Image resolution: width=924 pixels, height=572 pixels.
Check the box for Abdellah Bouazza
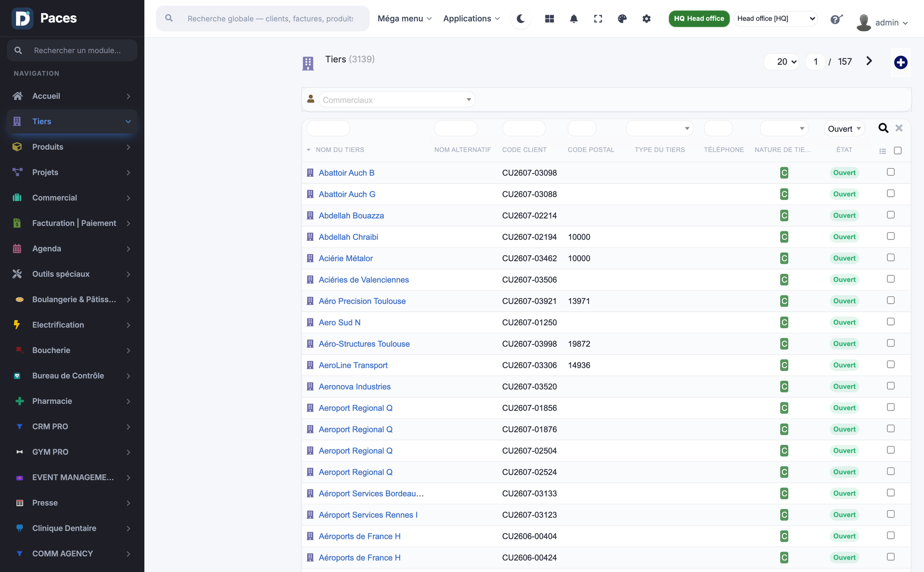click(891, 215)
